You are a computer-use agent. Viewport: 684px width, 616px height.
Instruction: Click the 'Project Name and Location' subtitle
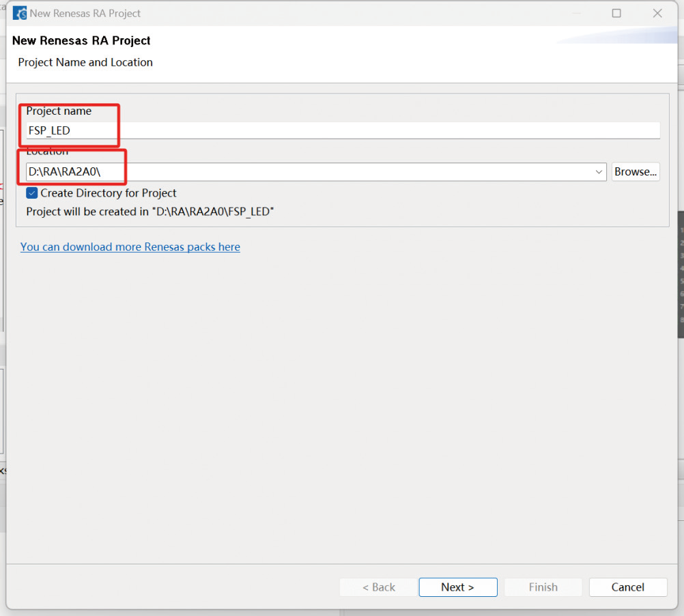tap(85, 62)
